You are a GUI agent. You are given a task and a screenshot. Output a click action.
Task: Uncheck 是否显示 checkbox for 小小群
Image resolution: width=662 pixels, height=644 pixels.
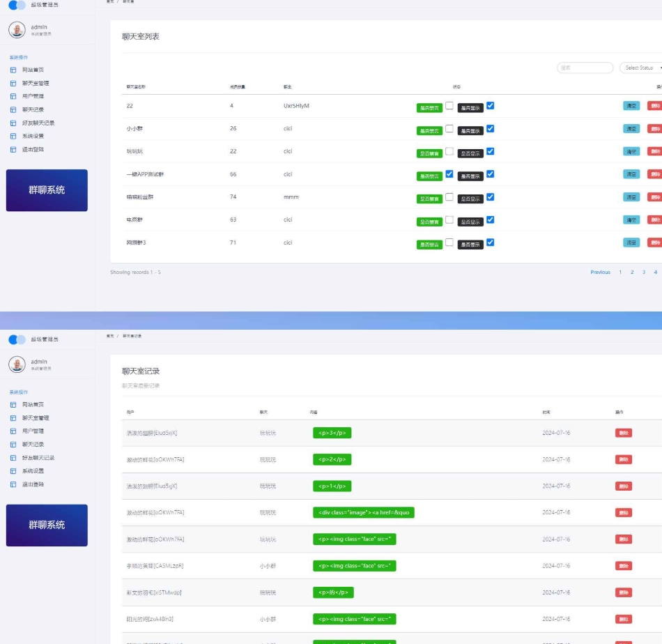[491, 129]
